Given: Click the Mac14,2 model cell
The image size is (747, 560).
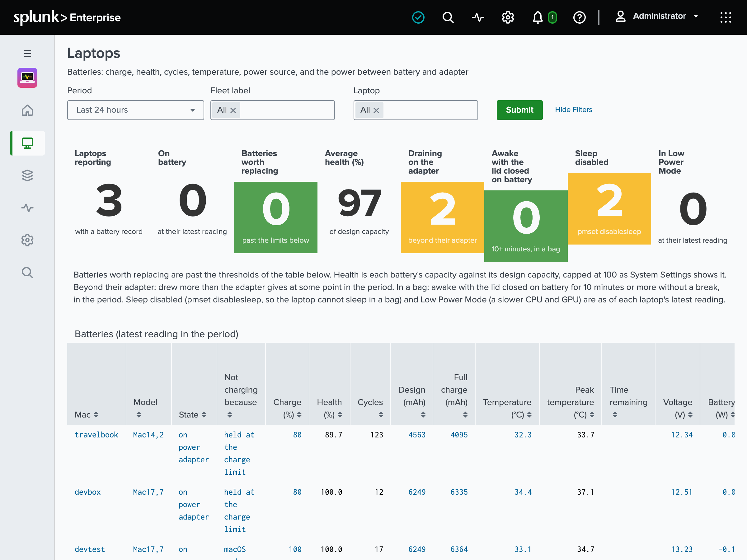Looking at the screenshot, I should coord(148,435).
